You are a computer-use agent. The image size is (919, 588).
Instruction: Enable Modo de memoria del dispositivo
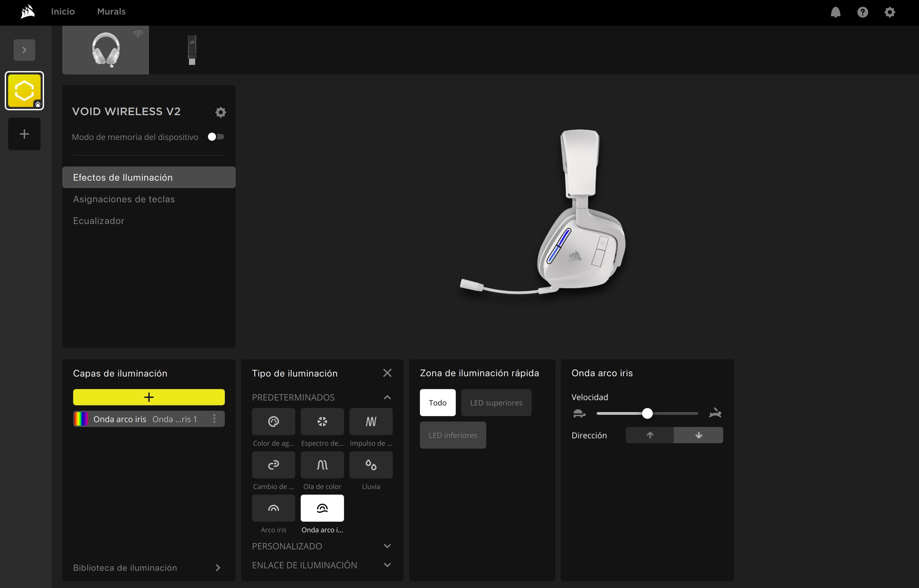(216, 137)
